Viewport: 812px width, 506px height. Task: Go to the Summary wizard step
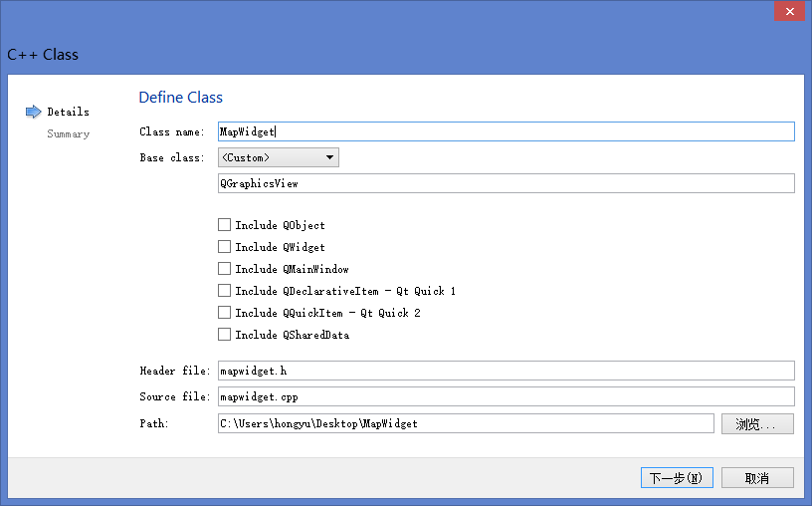68,133
